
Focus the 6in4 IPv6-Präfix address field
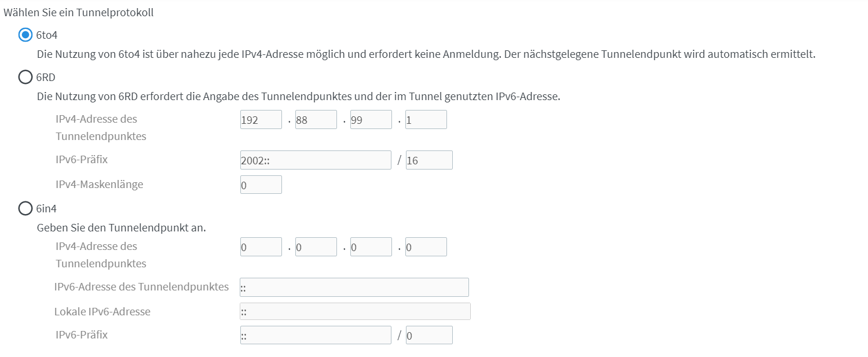coord(316,336)
